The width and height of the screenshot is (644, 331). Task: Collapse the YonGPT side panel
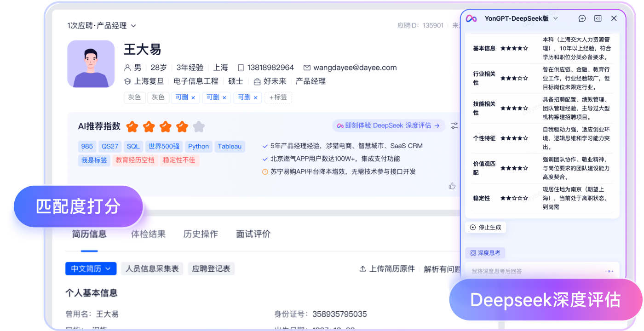click(598, 18)
